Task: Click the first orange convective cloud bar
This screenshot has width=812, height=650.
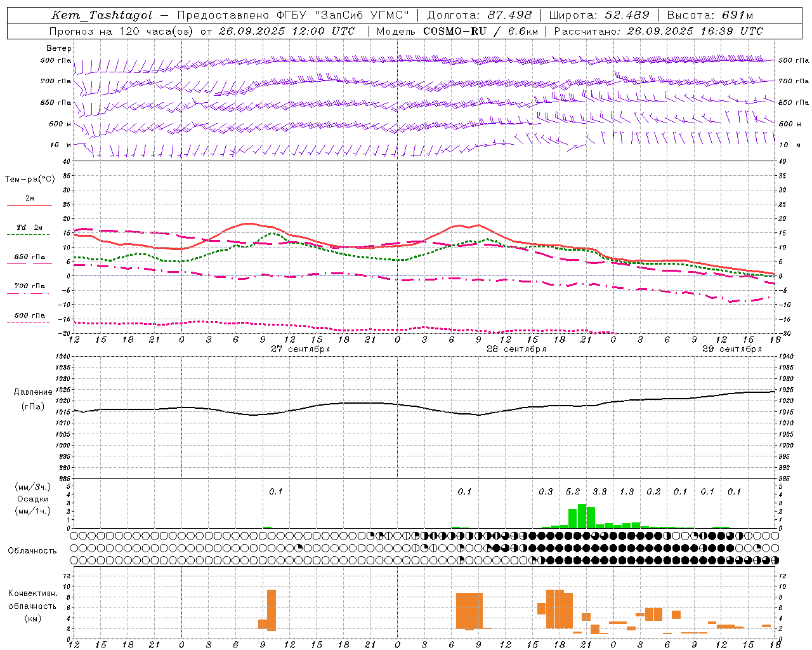Action: click(263, 624)
